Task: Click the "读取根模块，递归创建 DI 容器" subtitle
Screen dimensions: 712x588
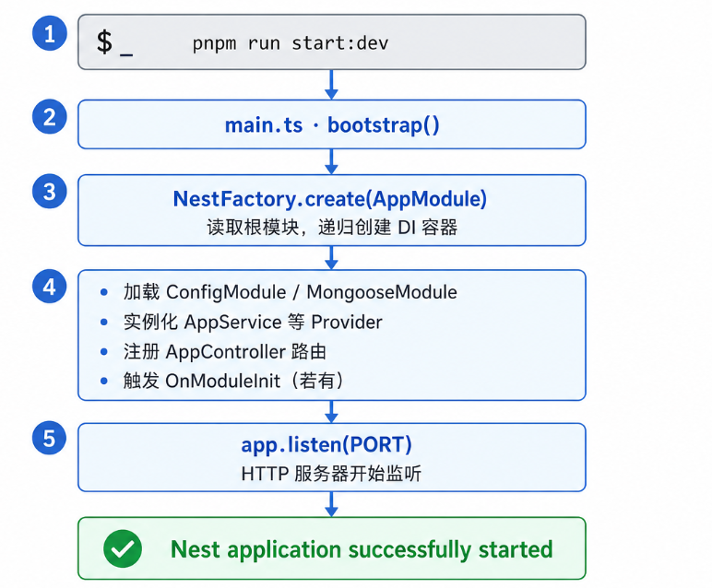Action: pyautogui.click(x=332, y=227)
